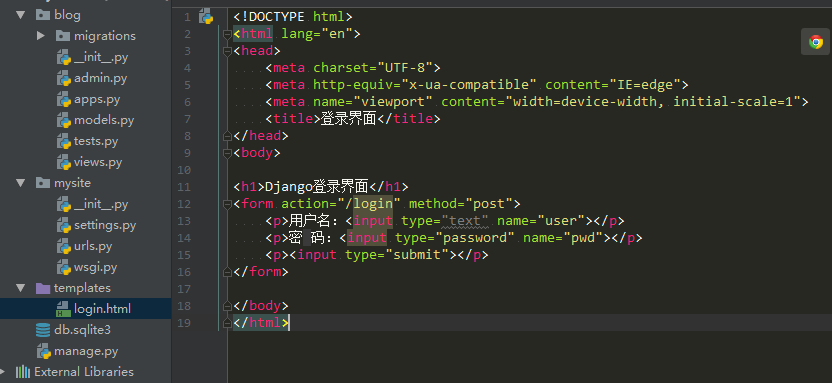832x383 pixels.
Task: Fold the body tag at line 9
Action: [228, 153]
